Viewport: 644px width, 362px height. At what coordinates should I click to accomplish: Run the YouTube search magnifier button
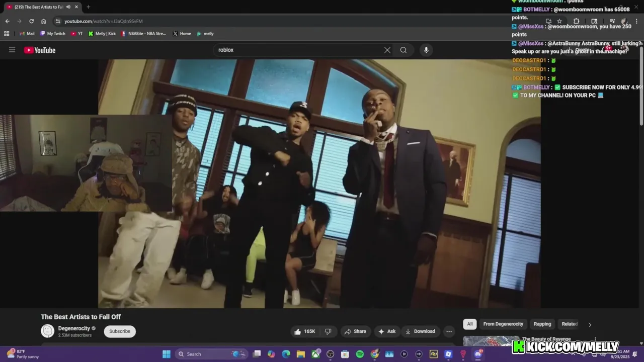click(404, 50)
